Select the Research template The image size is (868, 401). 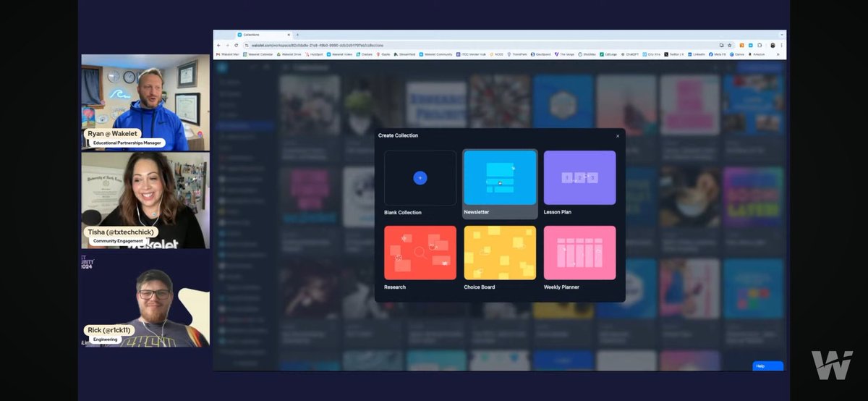420,258
